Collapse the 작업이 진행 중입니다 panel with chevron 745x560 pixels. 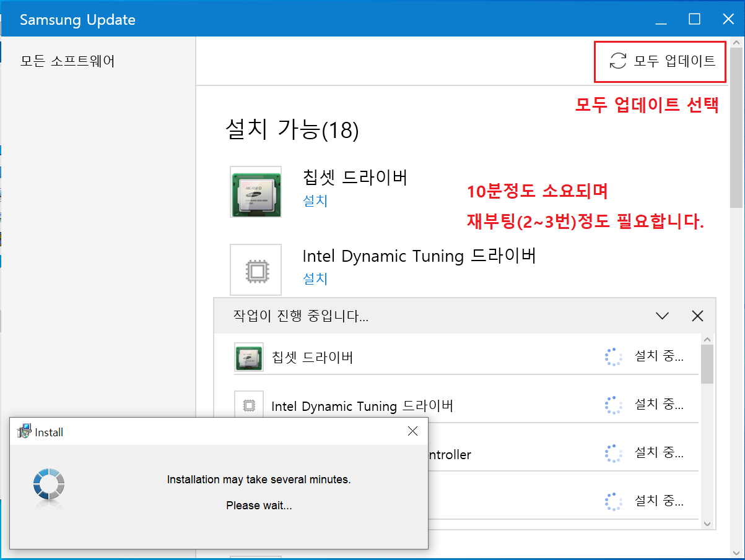(x=662, y=316)
